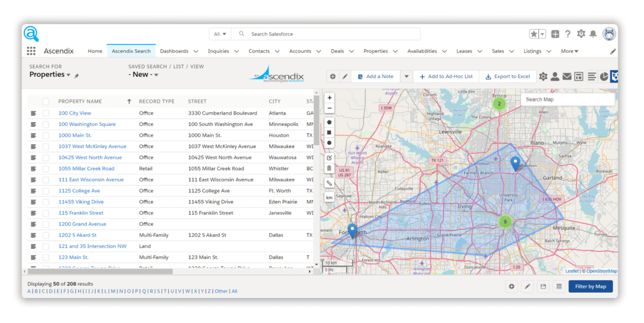The image size is (644, 323).
Task: Open dropdown arrow next to Add a Note
Action: (406, 76)
